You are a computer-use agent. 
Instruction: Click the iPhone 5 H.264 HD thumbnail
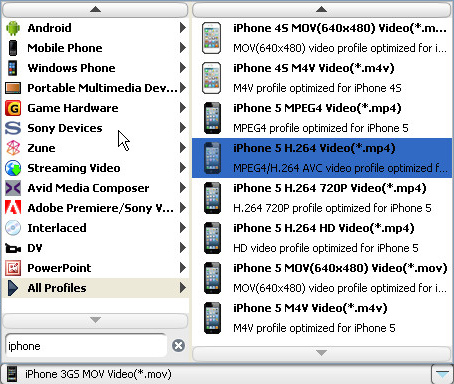[212, 238]
